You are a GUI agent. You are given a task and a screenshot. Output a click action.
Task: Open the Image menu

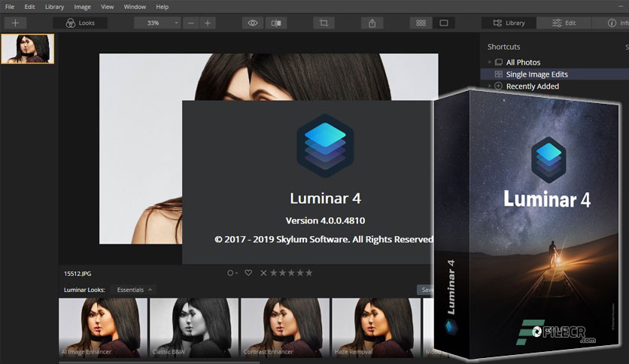[82, 7]
